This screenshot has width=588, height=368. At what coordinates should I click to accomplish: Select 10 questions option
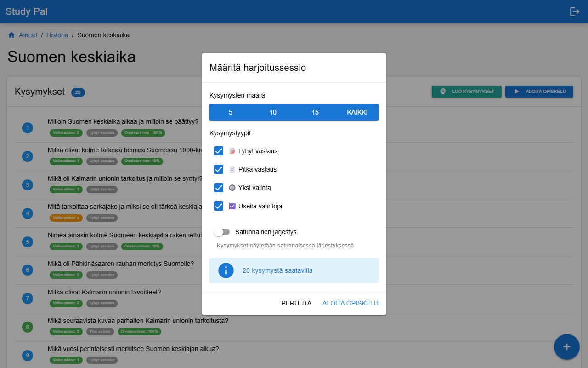[x=273, y=112]
